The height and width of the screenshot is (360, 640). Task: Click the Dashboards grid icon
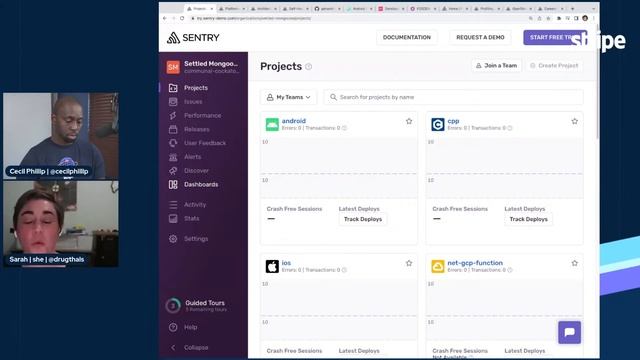173,184
